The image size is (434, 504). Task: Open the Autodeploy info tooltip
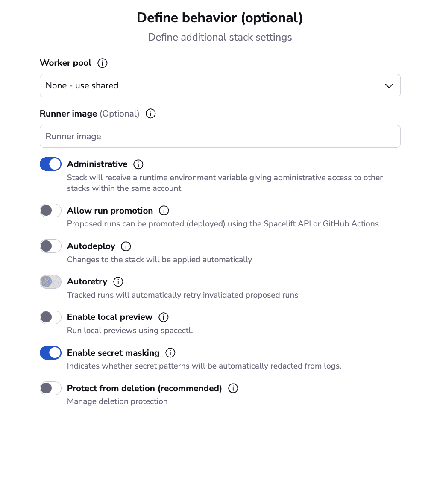coord(126,246)
